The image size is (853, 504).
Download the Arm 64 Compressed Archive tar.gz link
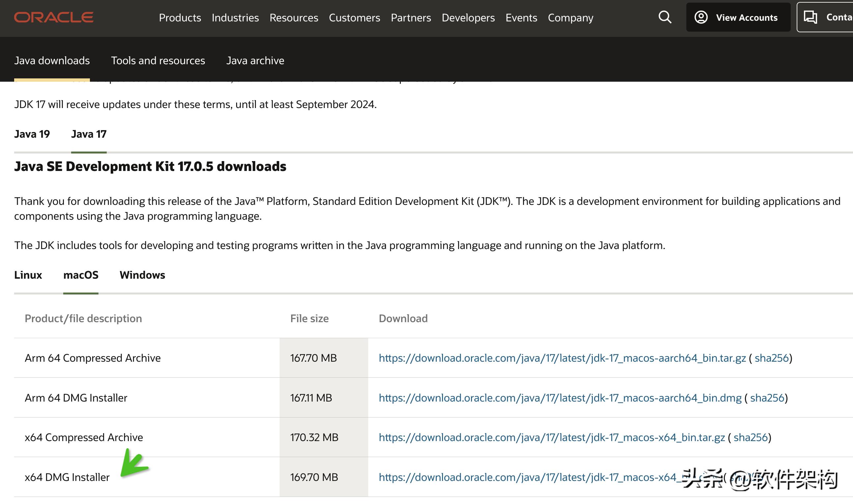(x=562, y=358)
